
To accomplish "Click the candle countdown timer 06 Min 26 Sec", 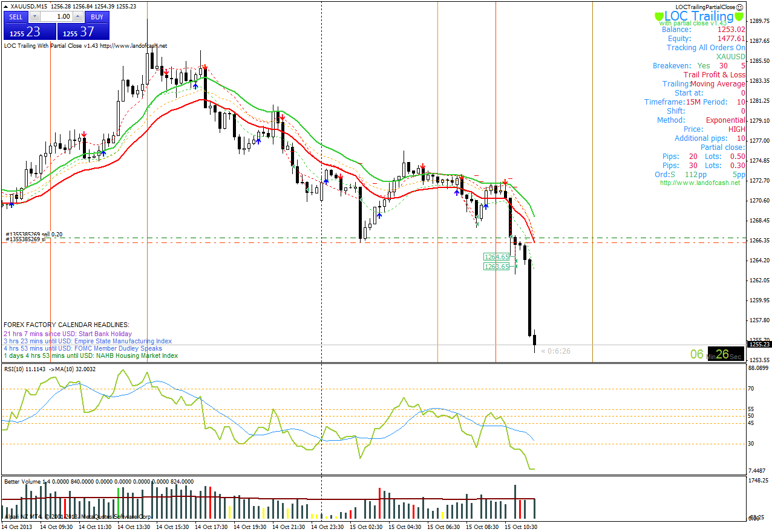I will (717, 354).
